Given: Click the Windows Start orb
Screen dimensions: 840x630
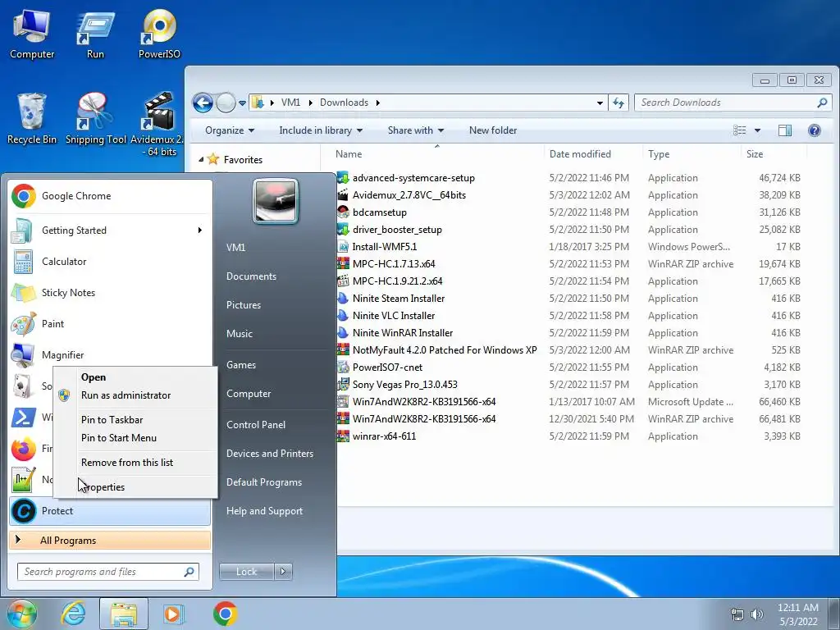Looking at the screenshot, I should [x=21, y=614].
